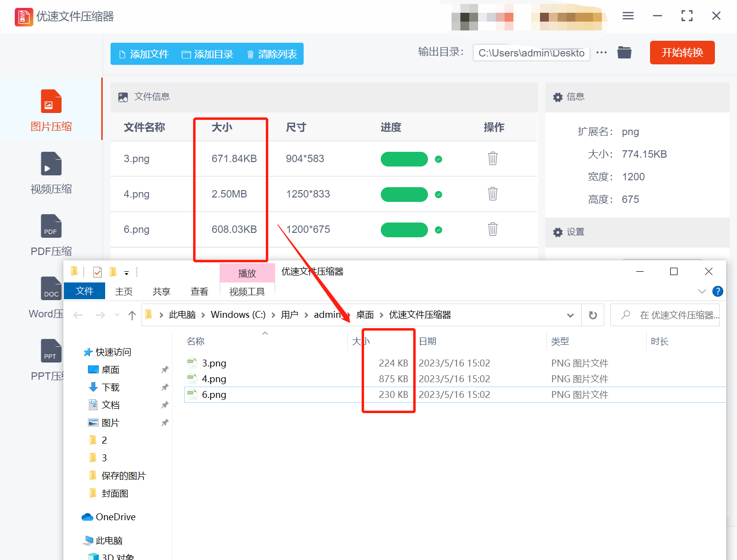Open the 视频工具 ribbon tab
This screenshot has width=737, height=560.
pos(247,292)
